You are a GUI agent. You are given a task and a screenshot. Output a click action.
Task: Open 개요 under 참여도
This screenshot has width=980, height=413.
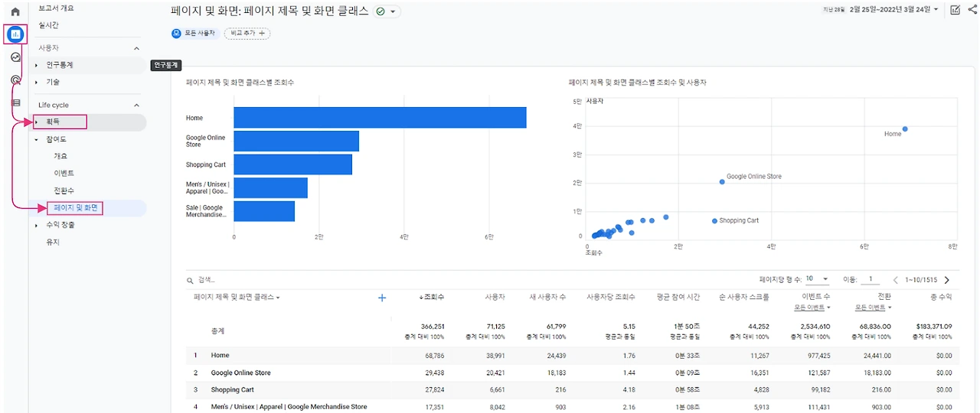[60, 156]
